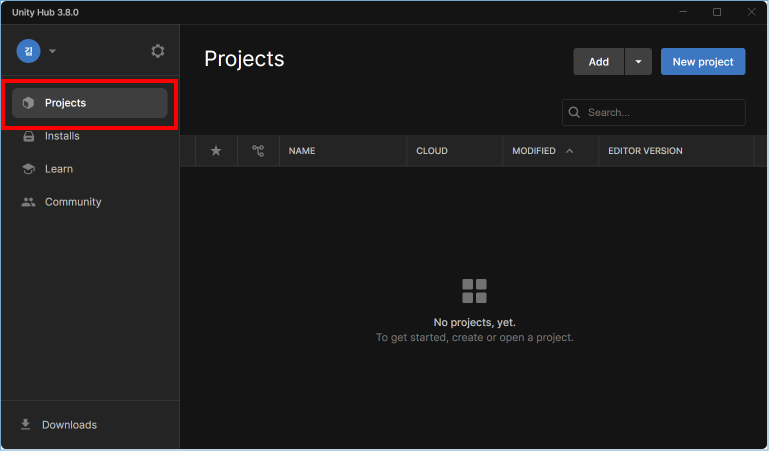
Task: Click the Projects cube icon
Action: (x=28, y=103)
